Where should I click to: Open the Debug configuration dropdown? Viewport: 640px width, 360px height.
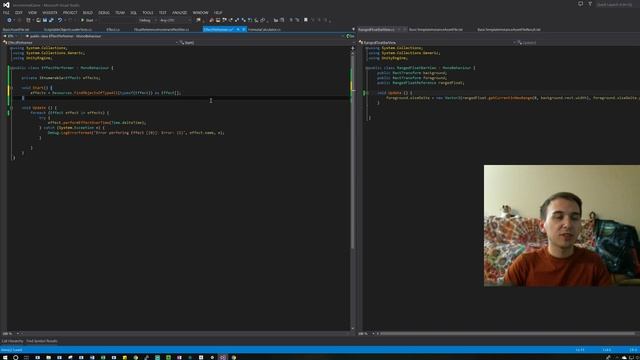coord(147,20)
